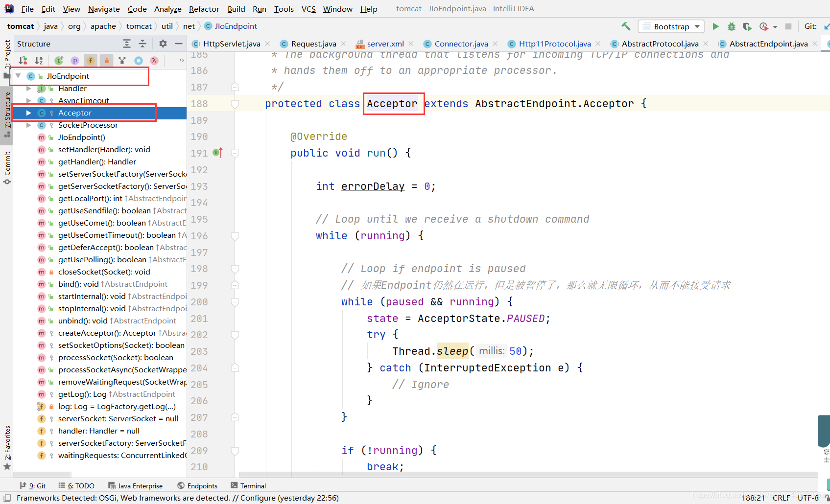Click the override gutter icon on line 191
The image size is (830, 504).
point(217,153)
